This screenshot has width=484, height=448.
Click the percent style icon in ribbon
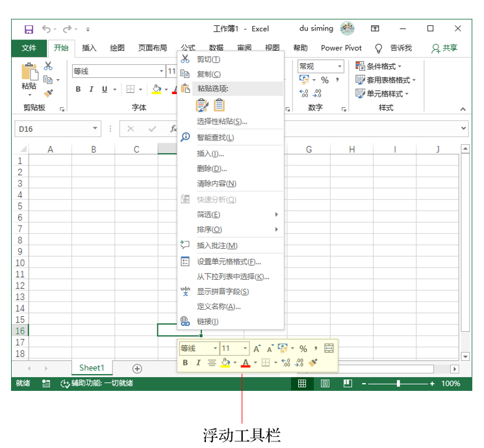[x=325, y=80]
